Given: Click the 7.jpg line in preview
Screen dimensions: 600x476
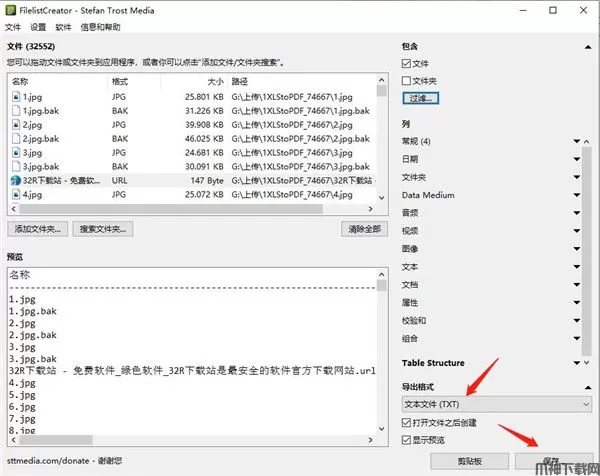Looking at the screenshot, I should [x=22, y=419].
